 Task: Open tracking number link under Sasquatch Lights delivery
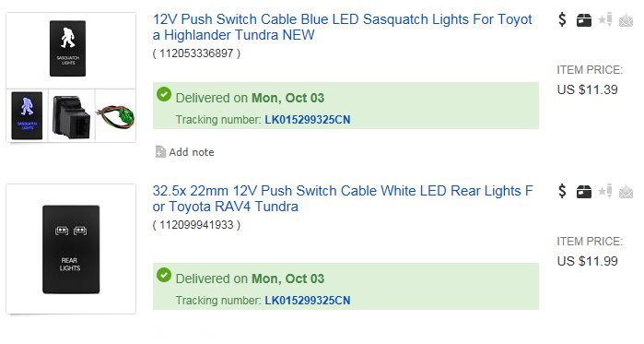(307, 120)
